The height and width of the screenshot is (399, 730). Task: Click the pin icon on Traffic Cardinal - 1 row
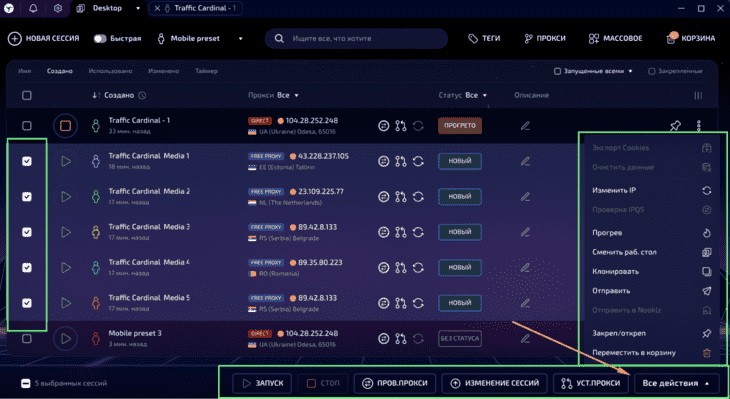(x=675, y=126)
